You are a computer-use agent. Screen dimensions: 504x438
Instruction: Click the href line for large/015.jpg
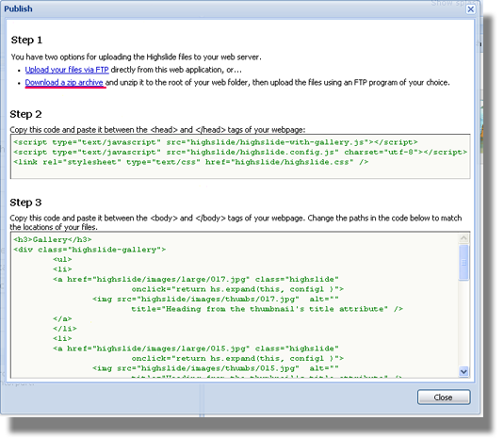(196, 349)
